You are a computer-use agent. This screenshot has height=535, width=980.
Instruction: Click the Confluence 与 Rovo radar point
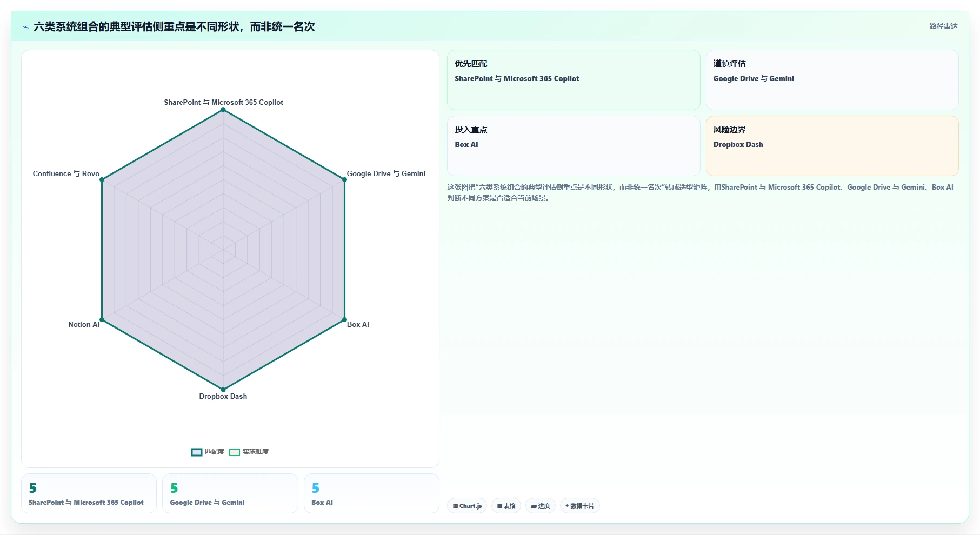click(x=102, y=179)
